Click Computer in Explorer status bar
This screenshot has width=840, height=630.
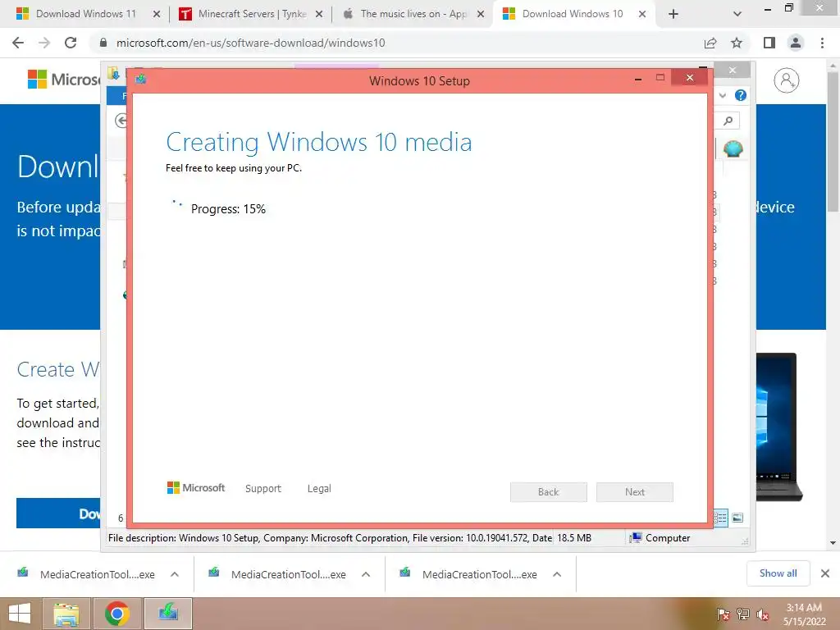660,538
